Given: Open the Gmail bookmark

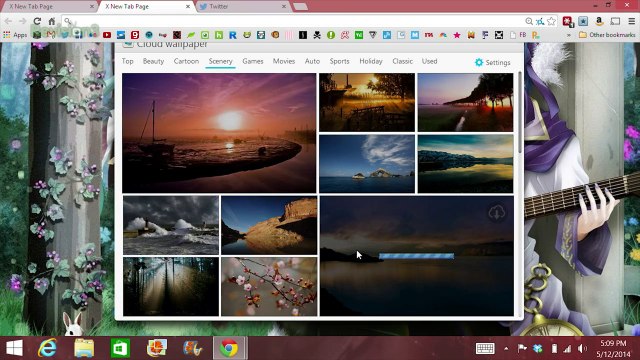Looking at the screenshot, I should (x=51, y=35).
